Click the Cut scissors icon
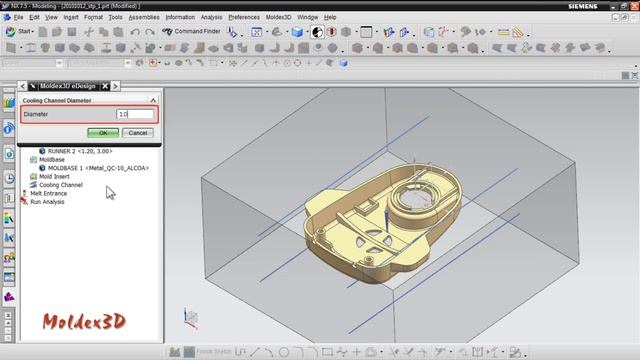The height and width of the screenshot is (360, 640). tap(89, 32)
